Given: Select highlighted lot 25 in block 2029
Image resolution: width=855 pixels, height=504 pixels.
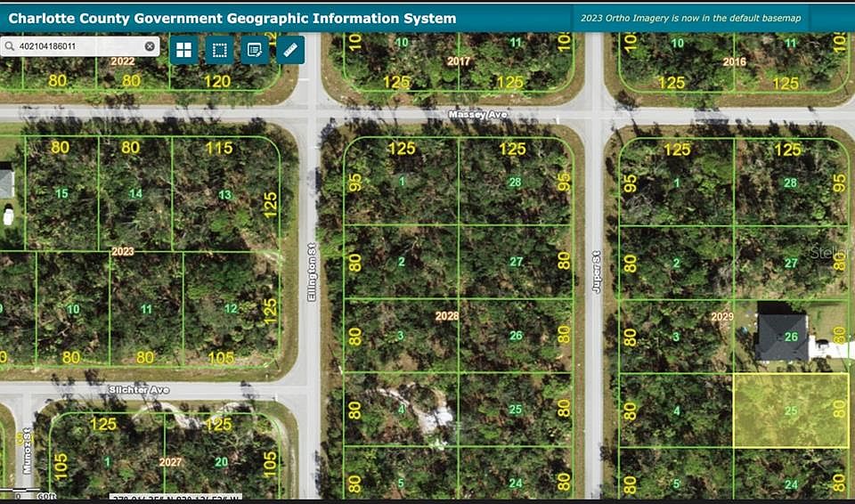Looking at the screenshot, I should [x=791, y=411].
